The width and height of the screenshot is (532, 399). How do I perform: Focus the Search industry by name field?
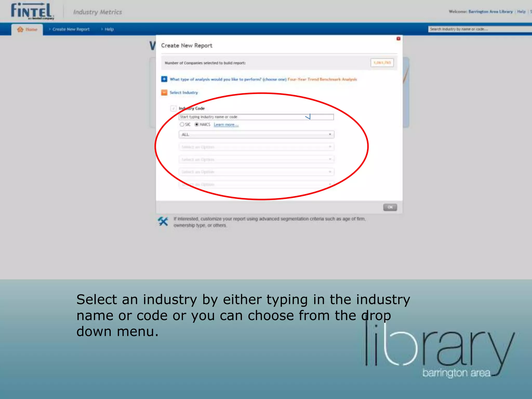click(480, 29)
